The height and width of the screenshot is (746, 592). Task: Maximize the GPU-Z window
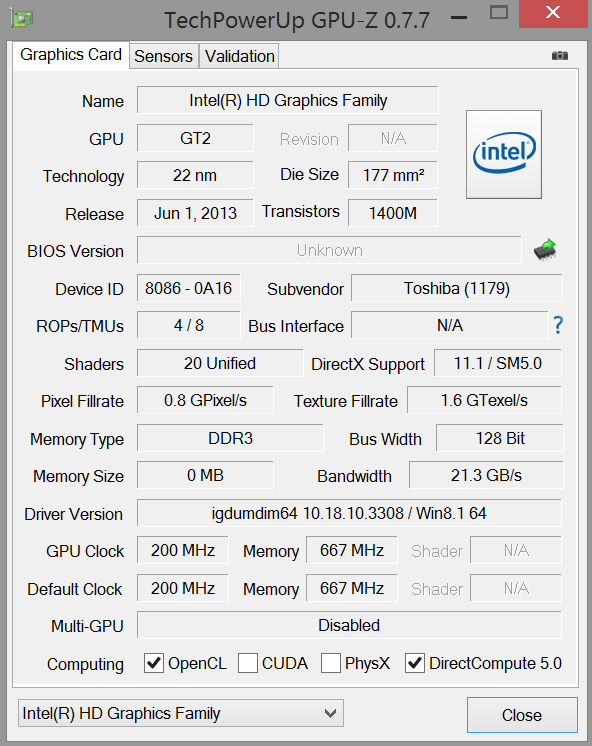click(x=499, y=12)
